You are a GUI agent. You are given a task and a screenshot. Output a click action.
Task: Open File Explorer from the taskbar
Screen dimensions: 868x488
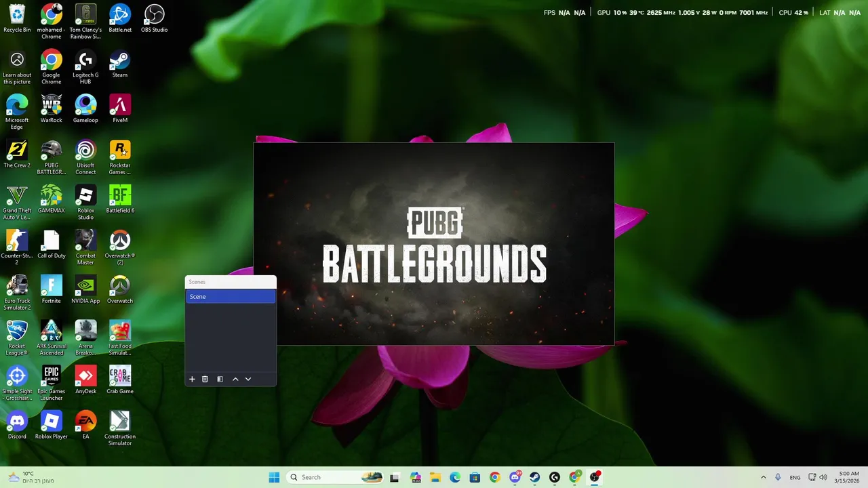pos(435,477)
